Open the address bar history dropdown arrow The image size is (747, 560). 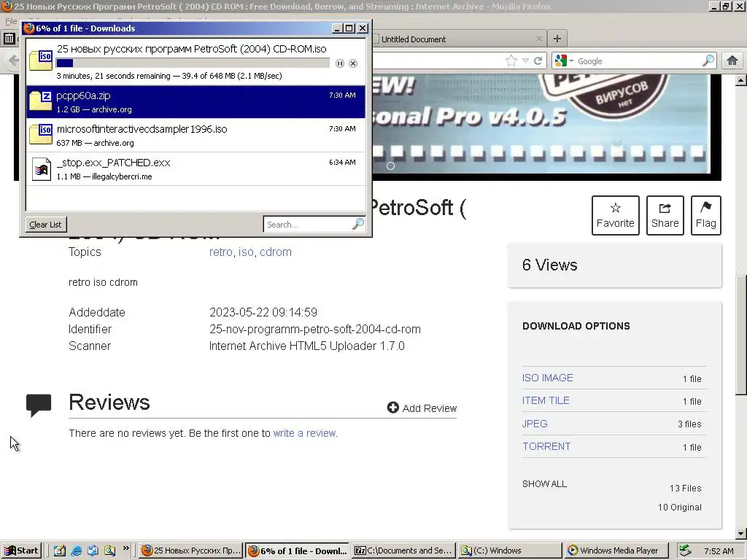(x=525, y=61)
